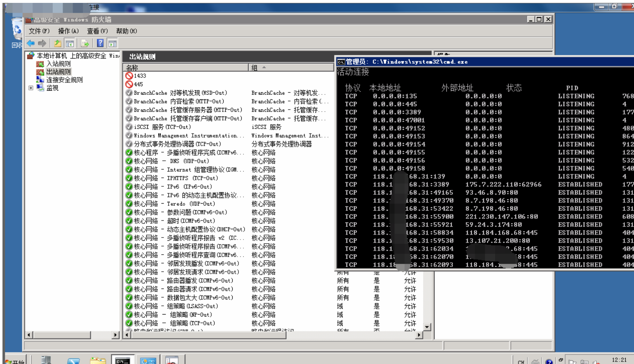Click the rules list scroll-down arrow
The height and width of the screenshot is (364, 634).
[x=427, y=327]
